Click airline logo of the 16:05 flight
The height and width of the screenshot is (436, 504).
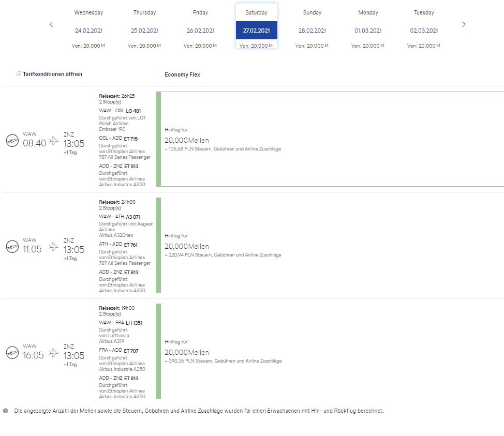tap(12, 352)
